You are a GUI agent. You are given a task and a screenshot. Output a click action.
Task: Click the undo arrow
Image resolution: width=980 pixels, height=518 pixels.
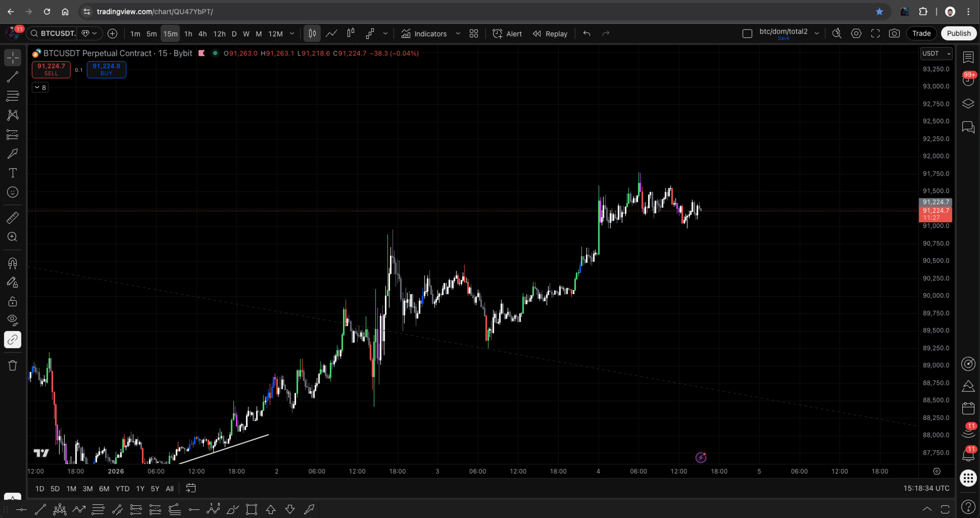tap(587, 33)
